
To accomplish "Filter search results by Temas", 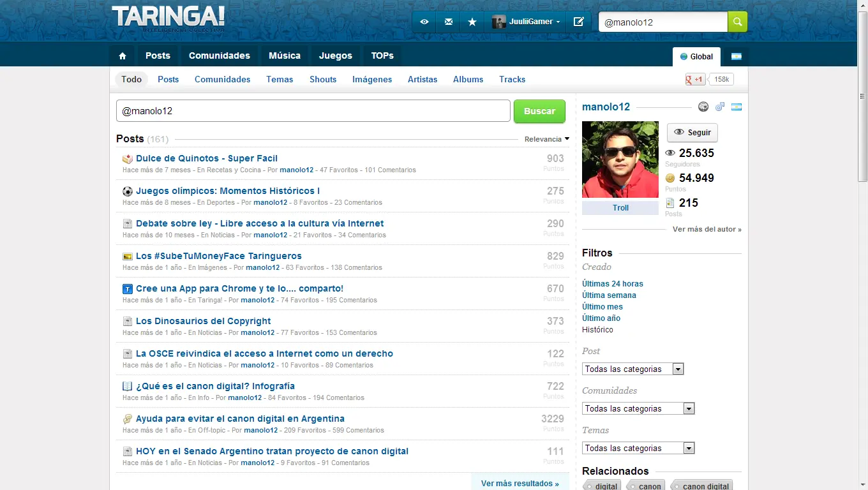I will pos(280,80).
